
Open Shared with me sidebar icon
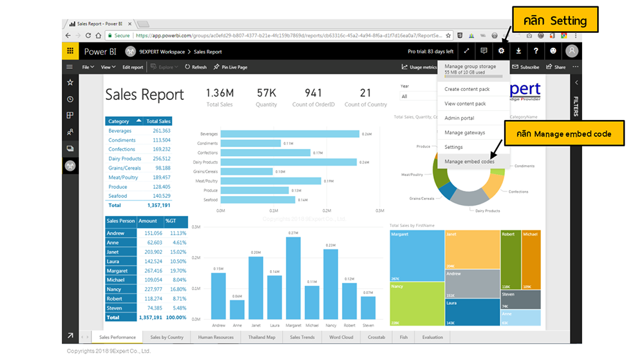point(70,132)
